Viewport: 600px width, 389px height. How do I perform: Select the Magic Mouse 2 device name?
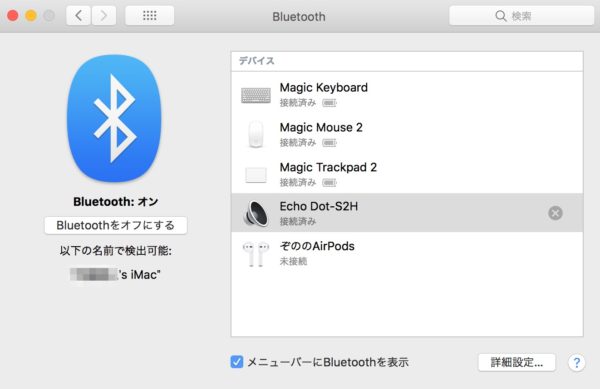[x=321, y=127]
